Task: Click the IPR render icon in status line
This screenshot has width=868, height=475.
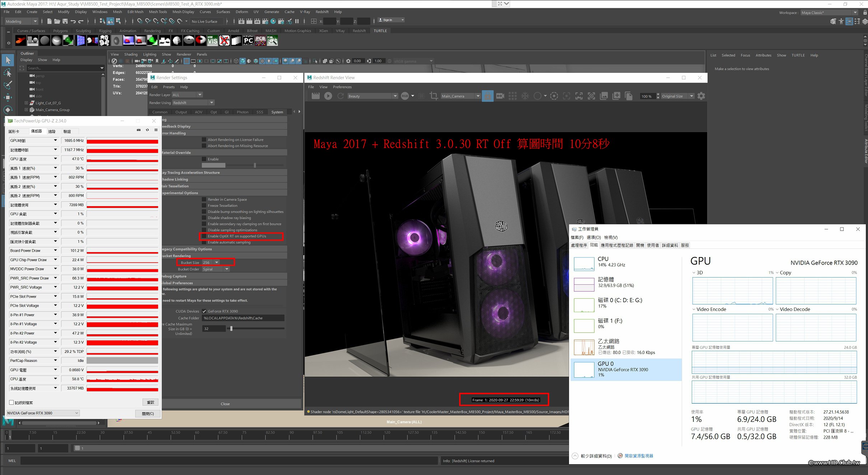Action: tap(257, 21)
